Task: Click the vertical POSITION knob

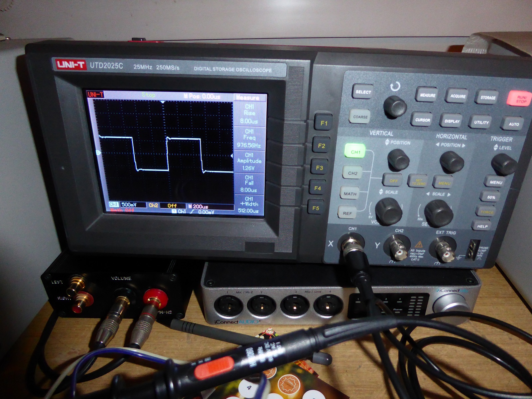Action: [x=398, y=160]
